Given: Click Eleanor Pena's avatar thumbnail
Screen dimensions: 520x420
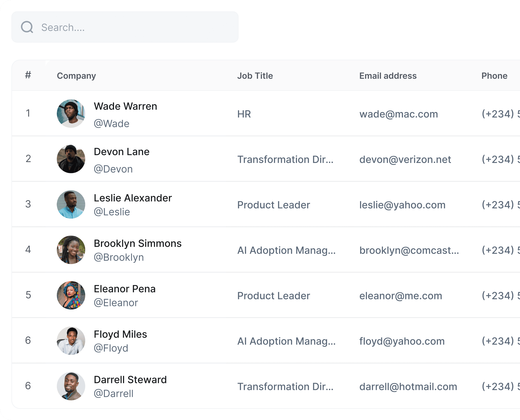Looking at the screenshot, I should click(71, 295).
